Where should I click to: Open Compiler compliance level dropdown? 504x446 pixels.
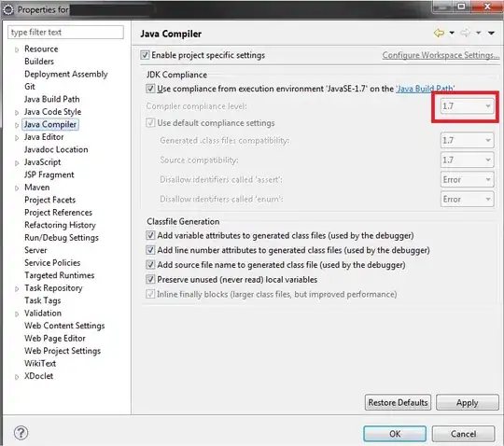[x=467, y=106]
